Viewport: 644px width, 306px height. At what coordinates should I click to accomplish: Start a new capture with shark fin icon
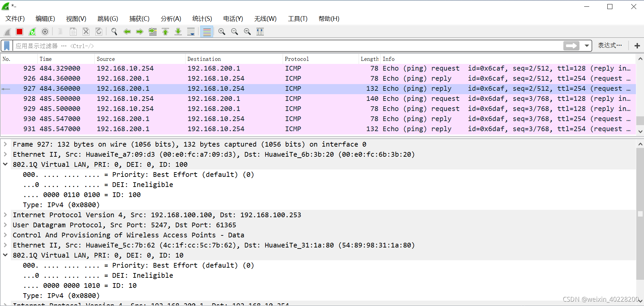[7, 32]
